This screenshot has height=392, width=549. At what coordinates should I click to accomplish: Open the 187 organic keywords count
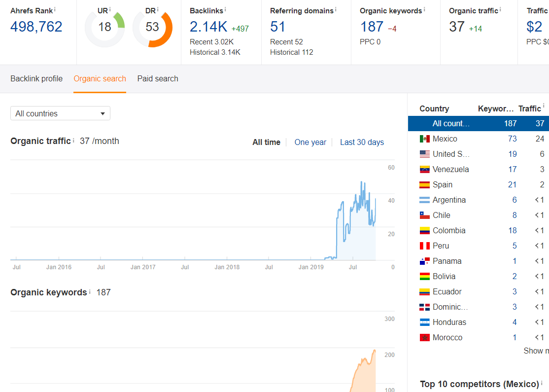tap(372, 27)
